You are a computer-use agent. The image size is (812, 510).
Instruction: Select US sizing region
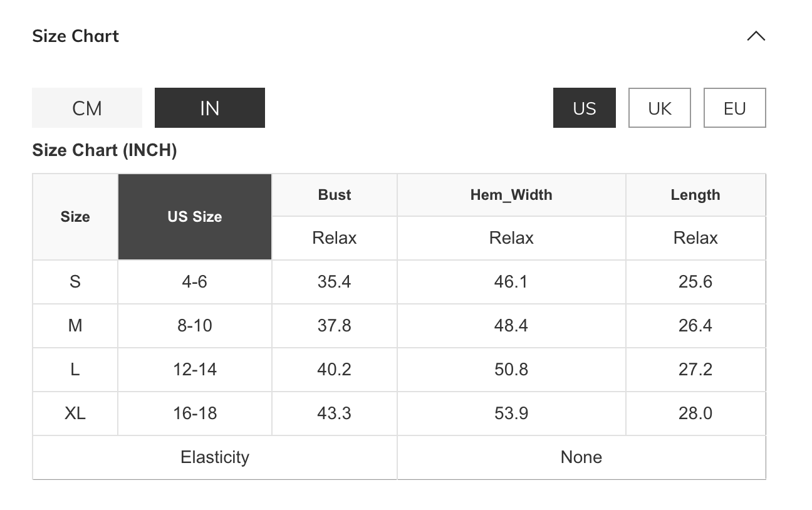584,108
